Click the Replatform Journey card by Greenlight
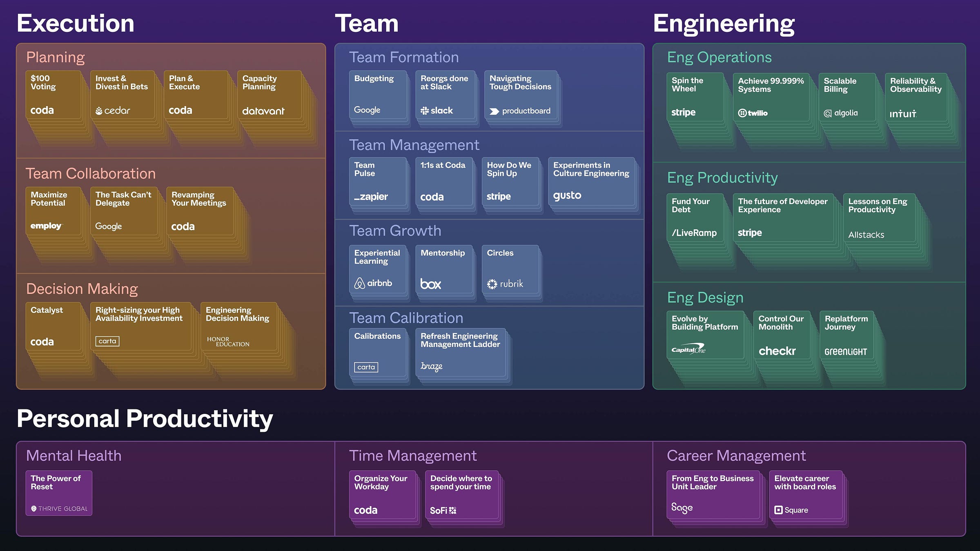The image size is (980, 551). coord(846,335)
